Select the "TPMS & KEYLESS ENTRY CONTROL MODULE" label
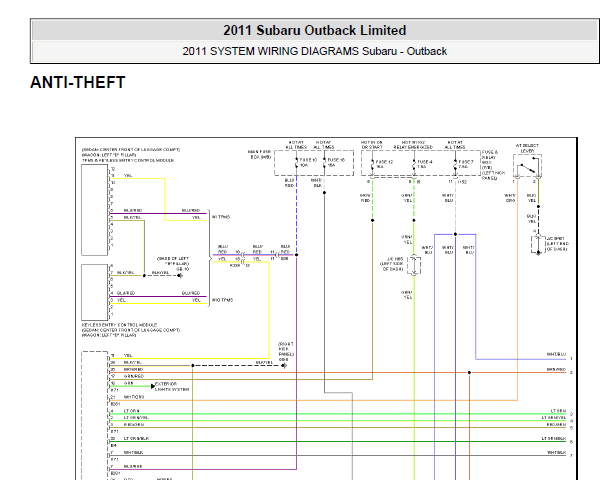The height and width of the screenshot is (480, 606). 128,160
